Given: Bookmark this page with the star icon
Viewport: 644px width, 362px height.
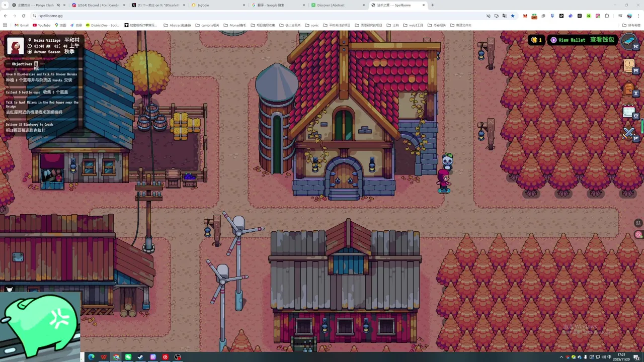Looking at the screenshot, I should [513, 16].
